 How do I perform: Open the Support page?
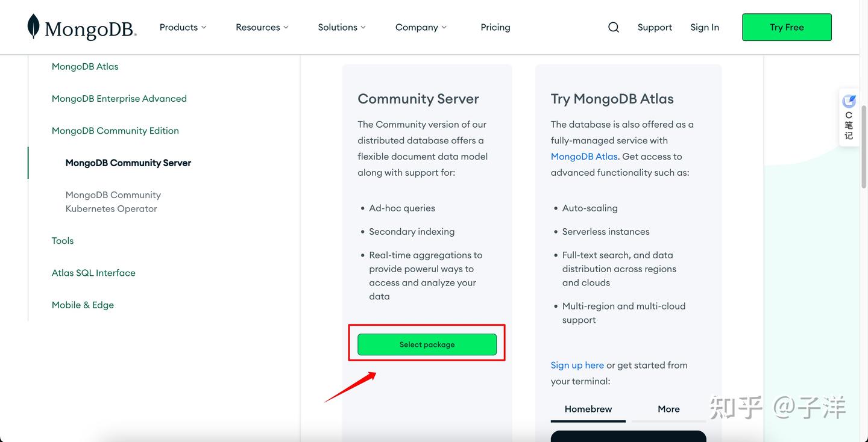tap(655, 27)
